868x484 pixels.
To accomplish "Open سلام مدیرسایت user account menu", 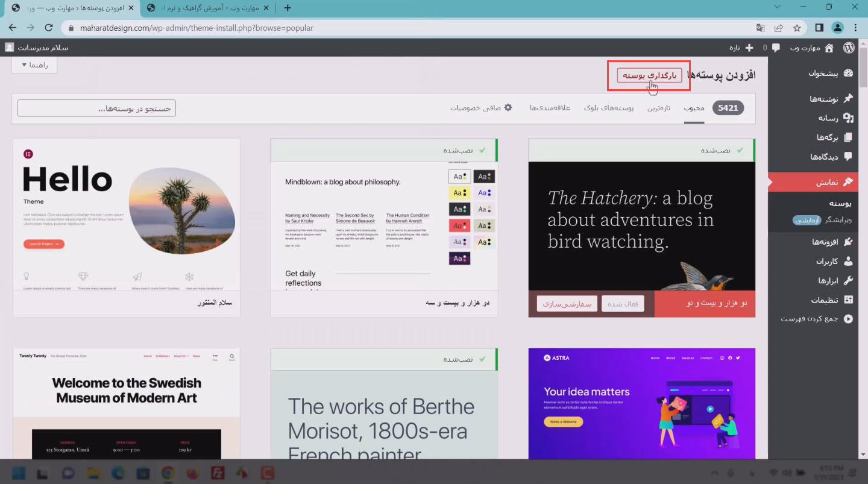I will pos(37,48).
